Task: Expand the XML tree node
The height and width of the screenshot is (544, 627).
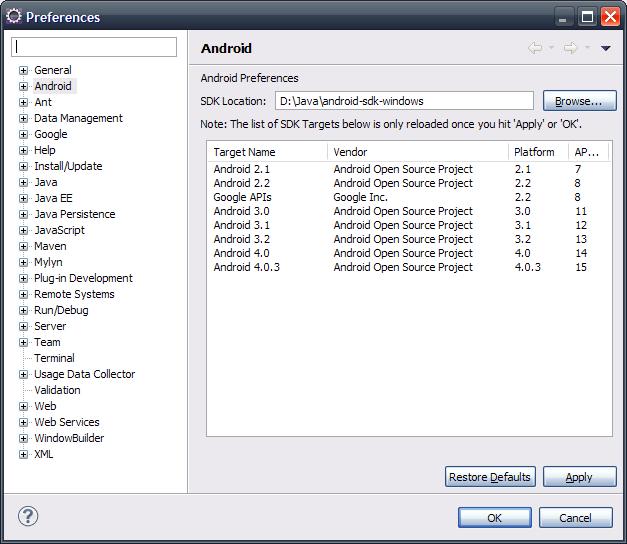Action: [x=23, y=454]
